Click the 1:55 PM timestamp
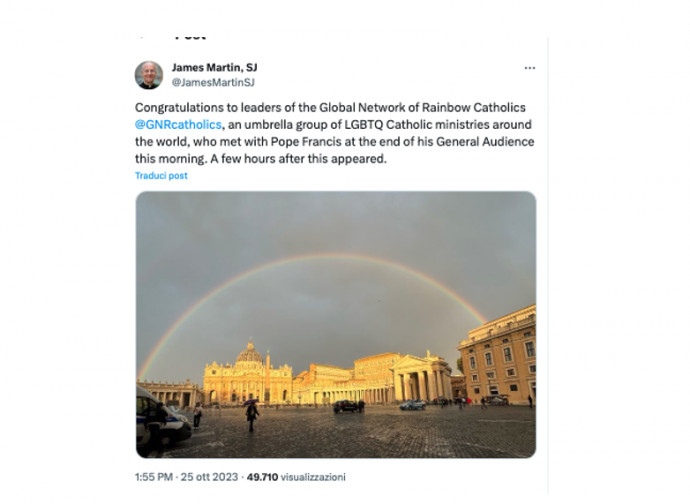 tap(154, 477)
